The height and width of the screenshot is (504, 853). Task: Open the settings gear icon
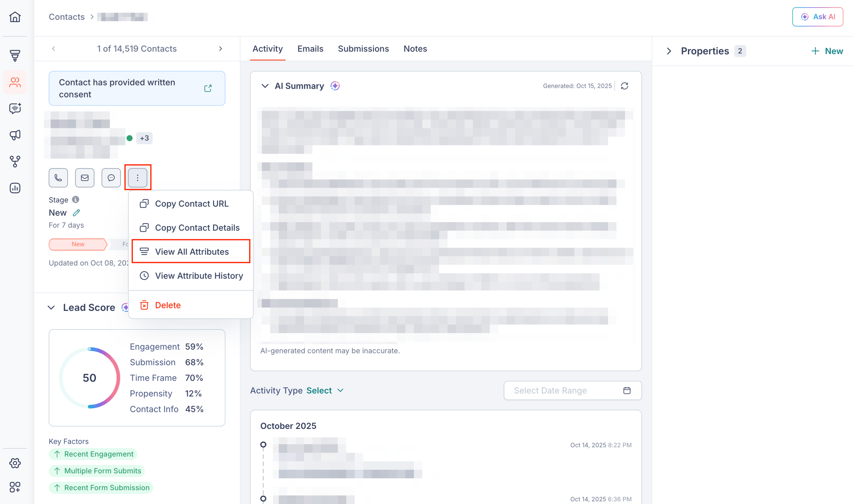coord(15,463)
